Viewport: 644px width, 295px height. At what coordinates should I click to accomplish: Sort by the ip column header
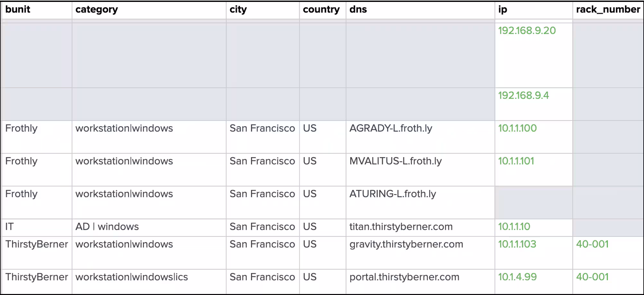coord(503,10)
